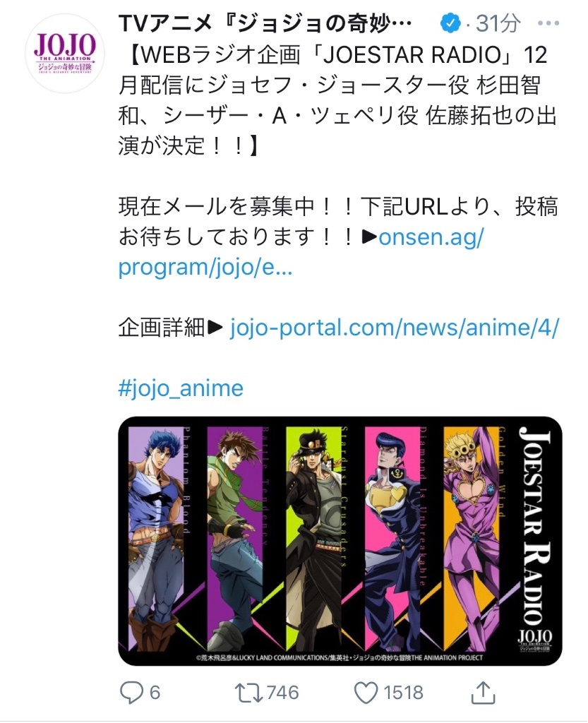Image resolution: width=588 pixels, height=723 pixels.
Task: View the 1518 likes count
Action: coord(403,693)
